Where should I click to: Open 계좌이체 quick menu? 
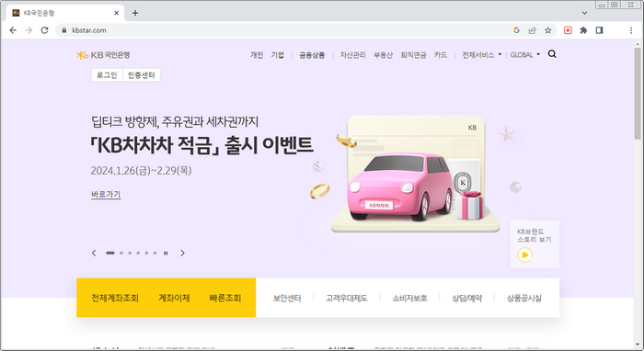(174, 298)
